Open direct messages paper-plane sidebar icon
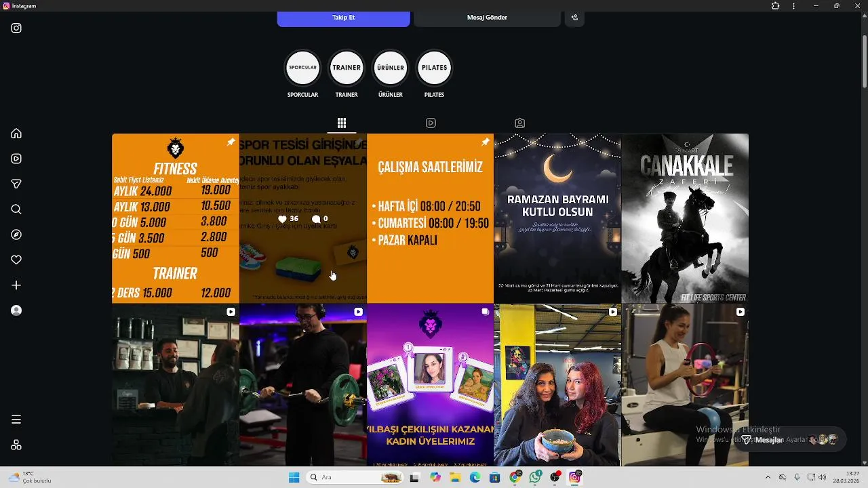The width and height of the screenshot is (868, 488). [16, 184]
